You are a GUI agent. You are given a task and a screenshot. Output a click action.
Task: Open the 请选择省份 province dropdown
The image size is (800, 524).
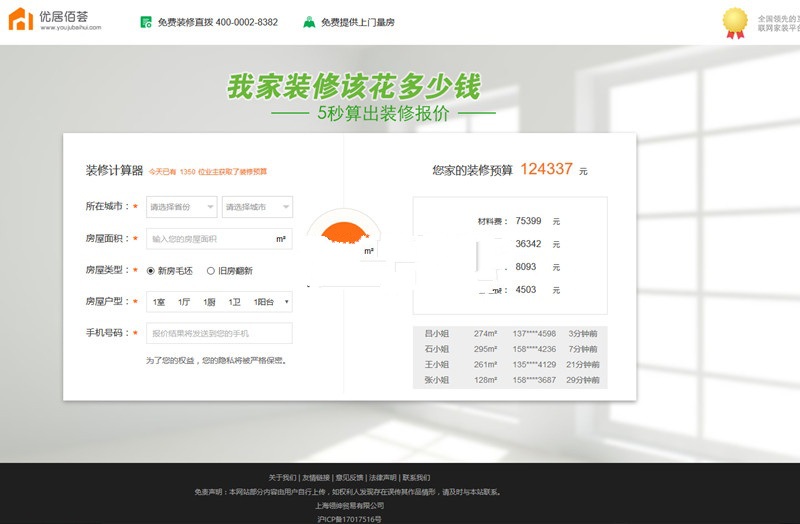point(182,207)
